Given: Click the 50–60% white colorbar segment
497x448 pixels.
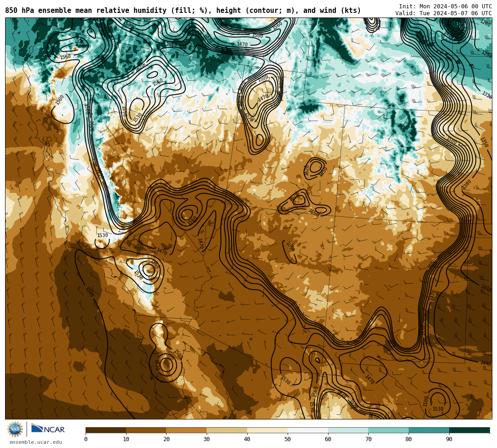Looking at the screenshot, I should [x=308, y=430].
